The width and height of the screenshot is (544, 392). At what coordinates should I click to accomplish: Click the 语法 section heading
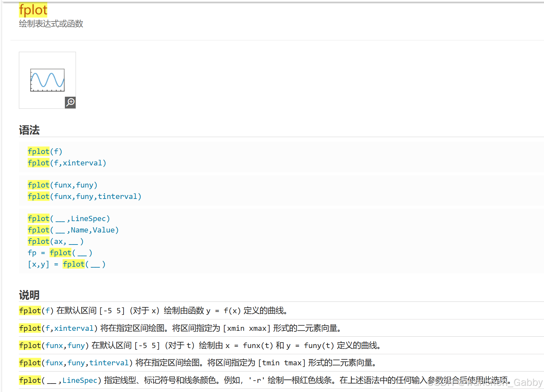pyautogui.click(x=29, y=130)
